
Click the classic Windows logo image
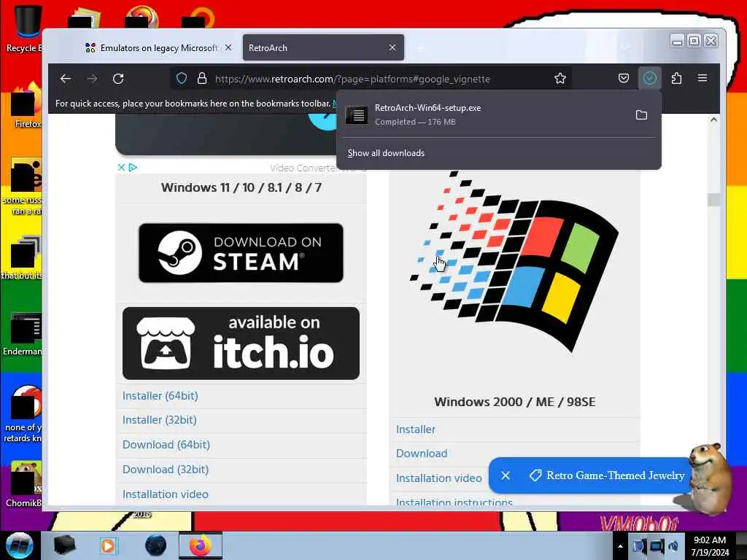(x=514, y=262)
